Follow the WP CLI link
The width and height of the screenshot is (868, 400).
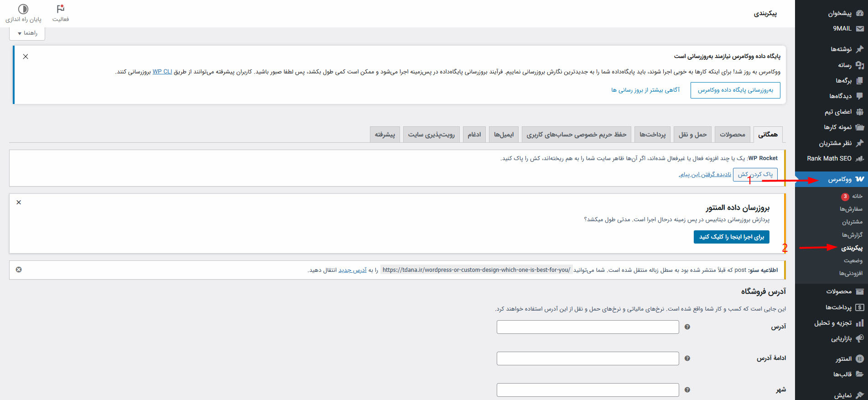pyautogui.click(x=162, y=72)
